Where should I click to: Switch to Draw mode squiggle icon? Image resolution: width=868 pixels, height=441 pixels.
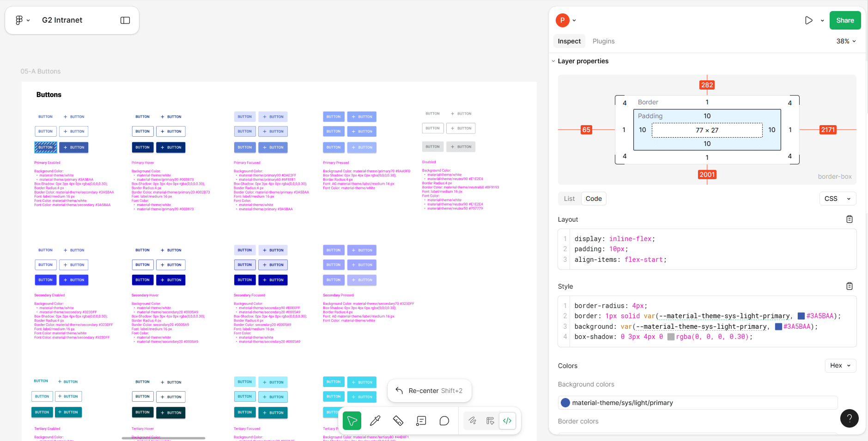tap(472, 421)
